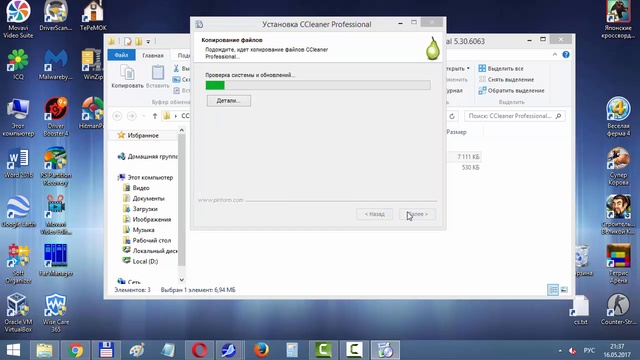Open File Explorer taskbar icon

[x=44, y=350]
